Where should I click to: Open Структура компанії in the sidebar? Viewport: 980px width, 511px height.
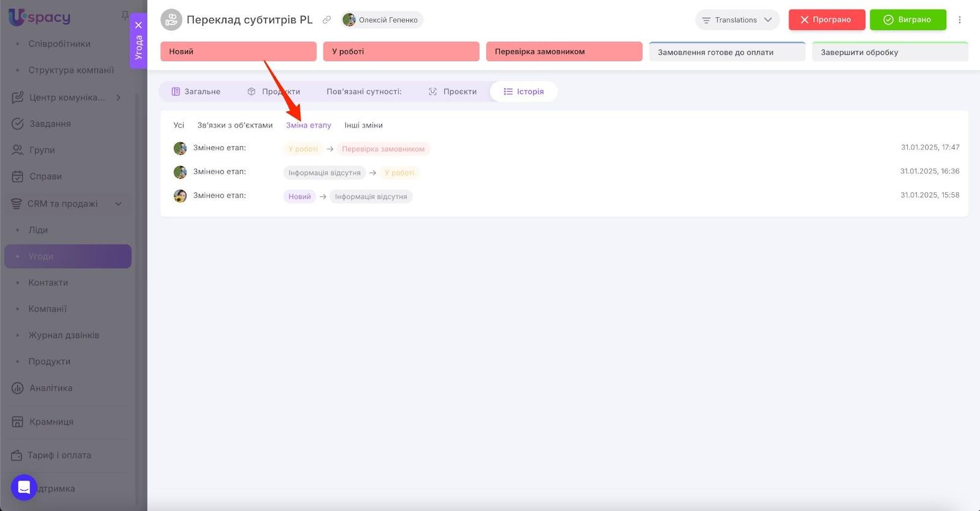click(x=71, y=70)
